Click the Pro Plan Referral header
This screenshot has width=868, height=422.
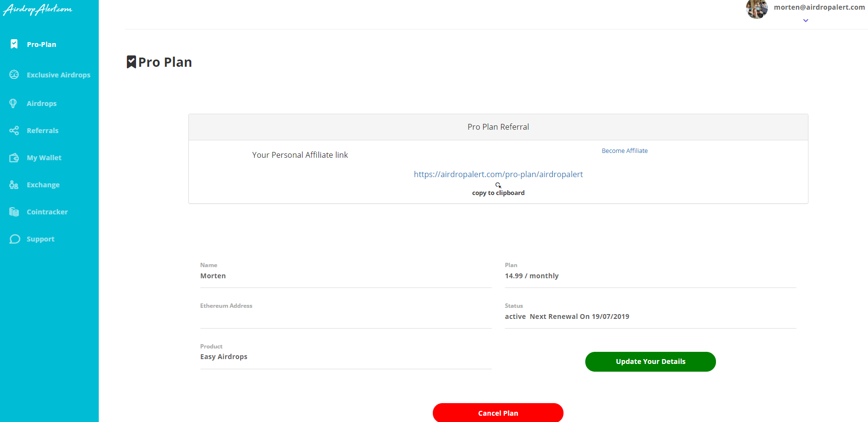(x=498, y=127)
